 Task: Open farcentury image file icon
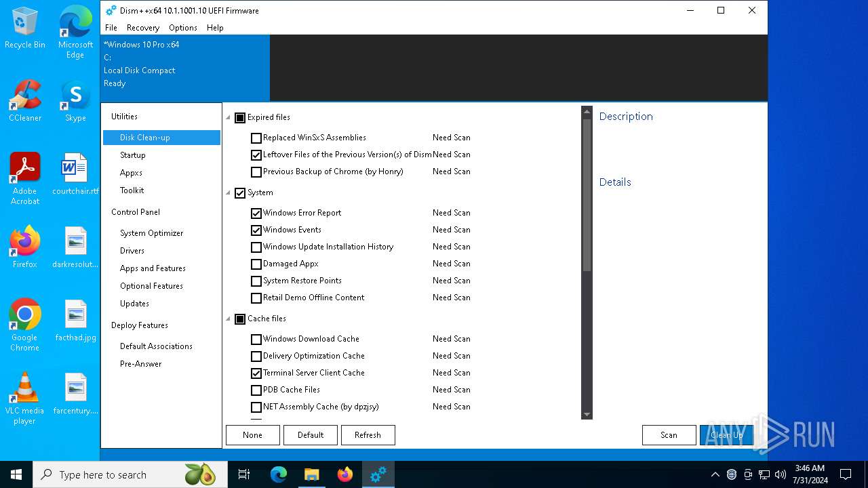click(75, 394)
